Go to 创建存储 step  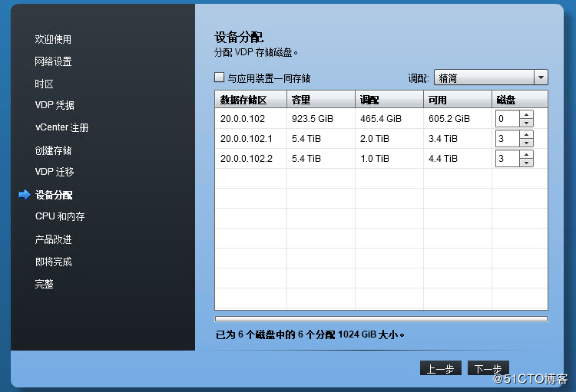click(x=53, y=150)
